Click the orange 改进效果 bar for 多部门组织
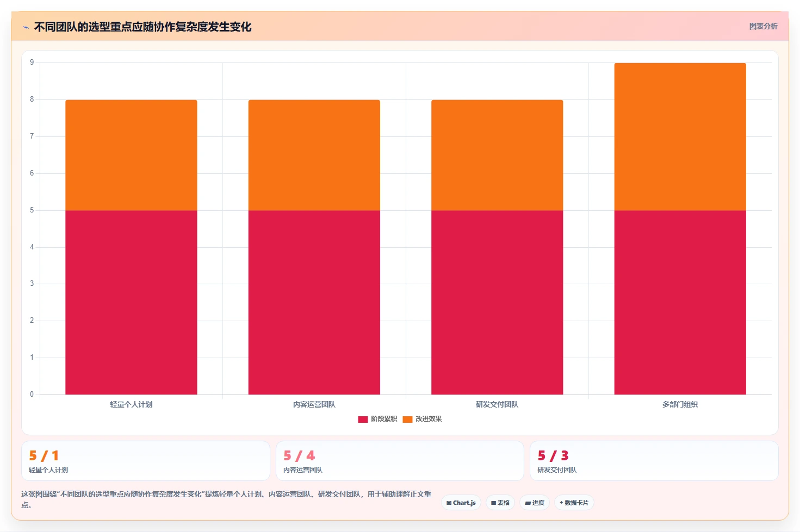The height and width of the screenshot is (532, 800). tap(680, 136)
